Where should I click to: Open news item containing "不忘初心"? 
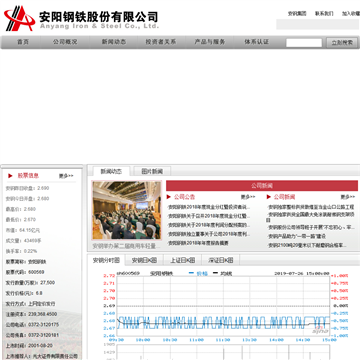(311, 227)
